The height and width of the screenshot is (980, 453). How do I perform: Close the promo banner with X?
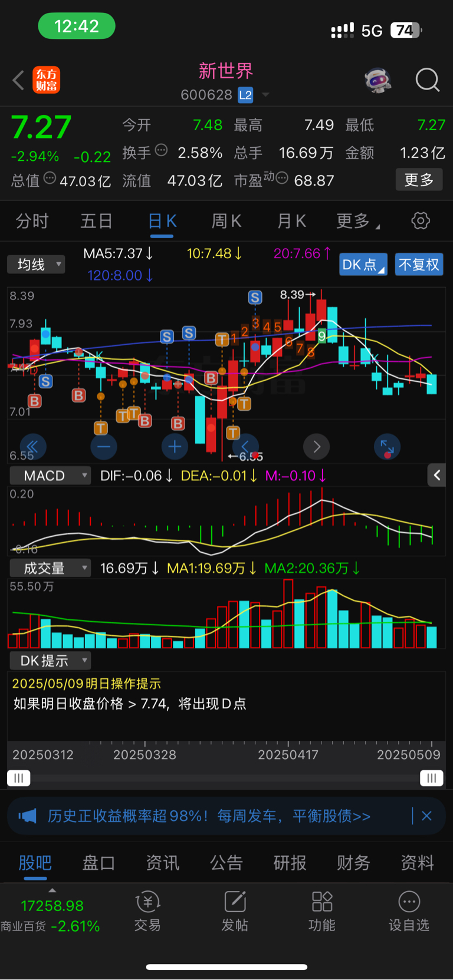(x=427, y=816)
